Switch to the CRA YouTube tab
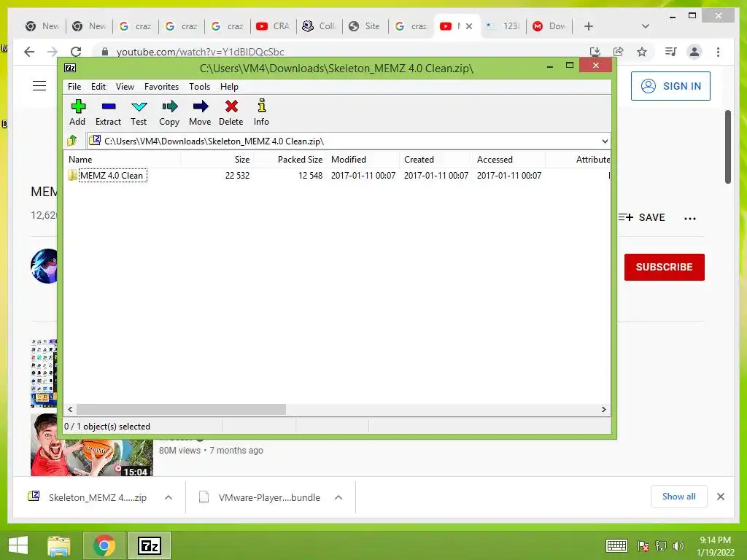747x560 pixels. click(x=273, y=26)
